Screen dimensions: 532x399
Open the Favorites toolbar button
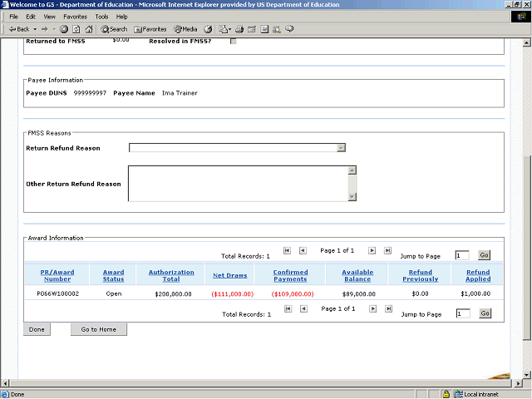[150, 29]
